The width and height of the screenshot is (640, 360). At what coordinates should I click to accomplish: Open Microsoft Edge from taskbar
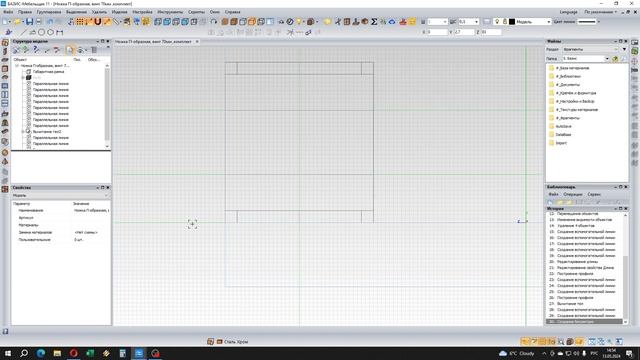point(41,353)
